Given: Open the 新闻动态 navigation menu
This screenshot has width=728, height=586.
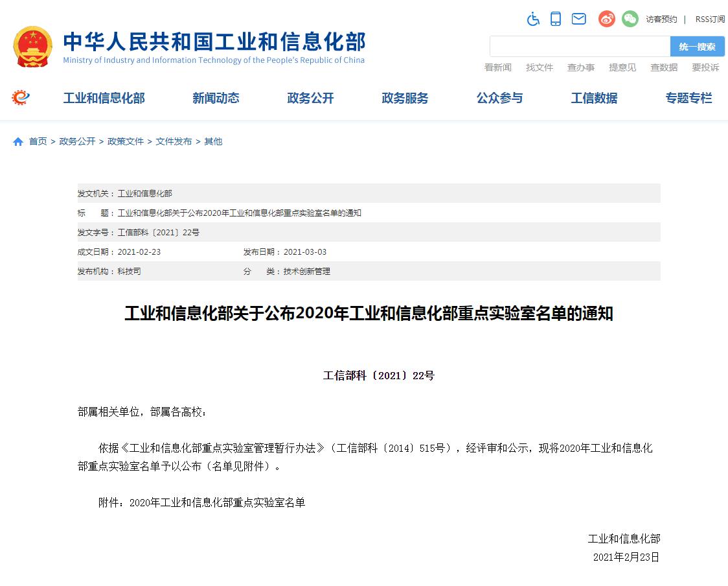Looking at the screenshot, I should click(216, 98).
